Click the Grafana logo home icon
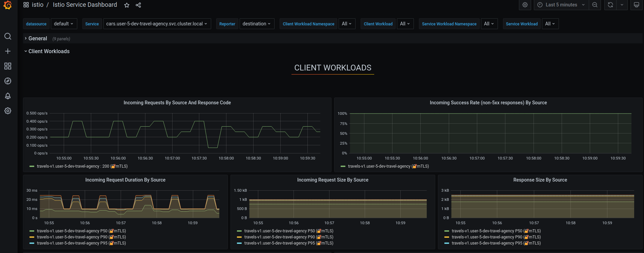 coord(7,5)
